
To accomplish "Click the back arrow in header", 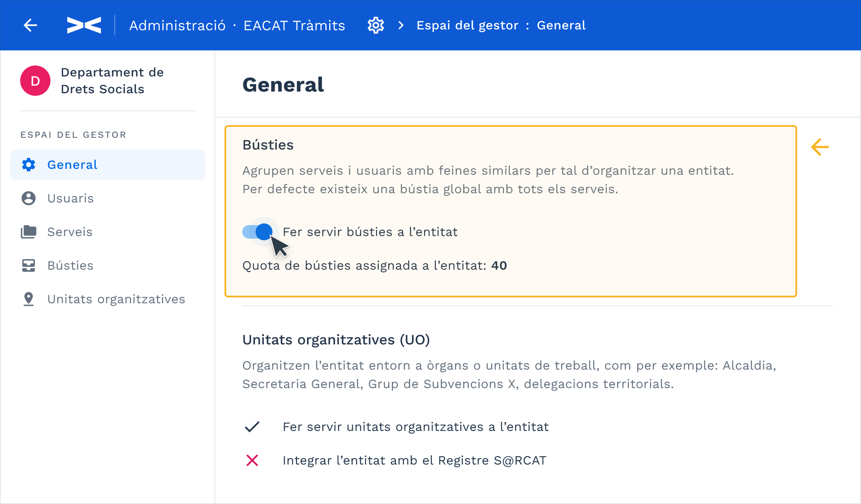I will [x=30, y=25].
